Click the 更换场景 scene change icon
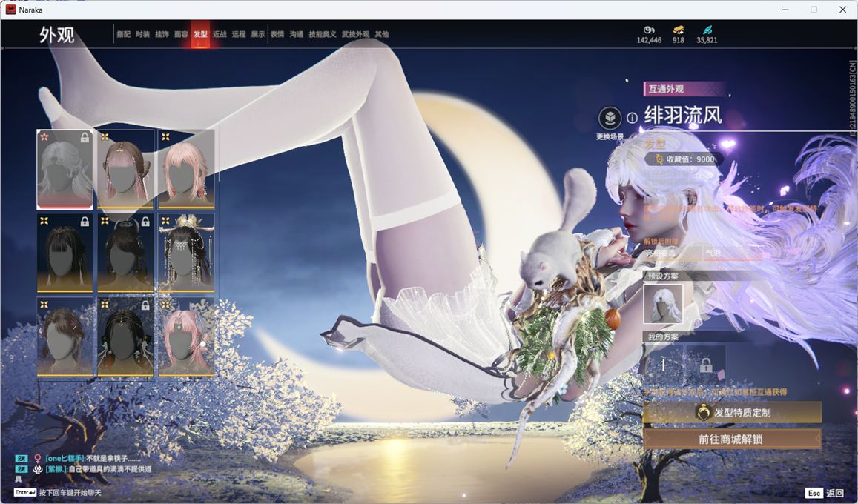This screenshot has width=858, height=504. pos(610,118)
